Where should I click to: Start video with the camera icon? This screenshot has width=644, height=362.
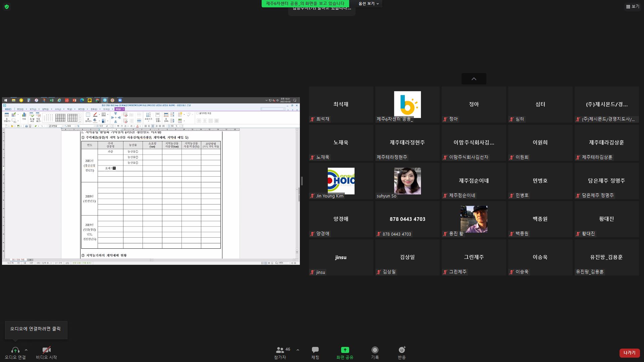click(46, 350)
